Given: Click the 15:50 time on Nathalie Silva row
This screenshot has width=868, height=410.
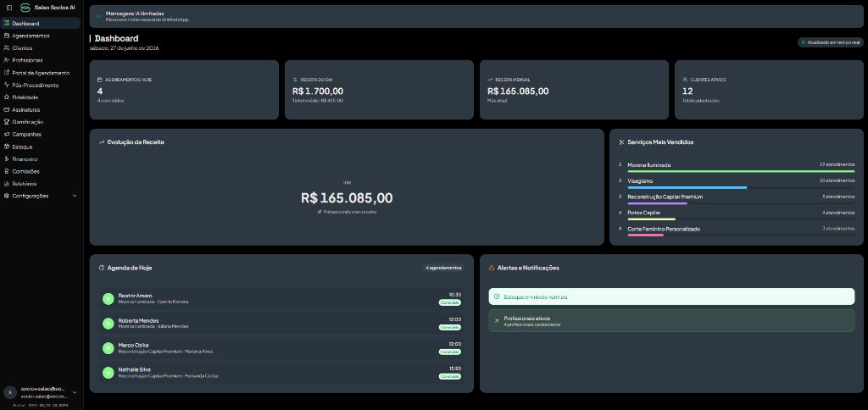Looking at the screenshot, I should [x=455, y=368].
